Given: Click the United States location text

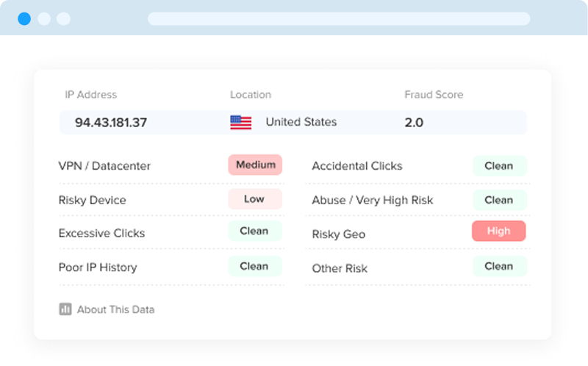Looking at the screenshot, I should [x=301, y=122].
